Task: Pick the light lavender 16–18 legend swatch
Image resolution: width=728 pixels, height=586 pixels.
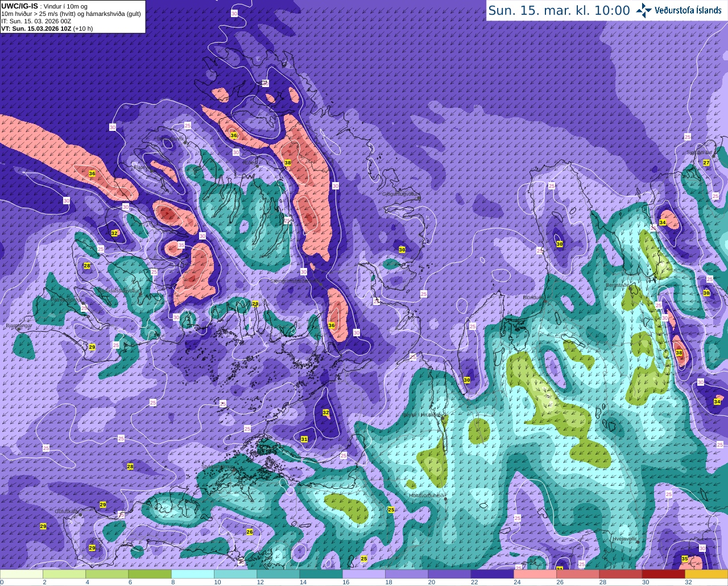Action: (x=364, y=574)
